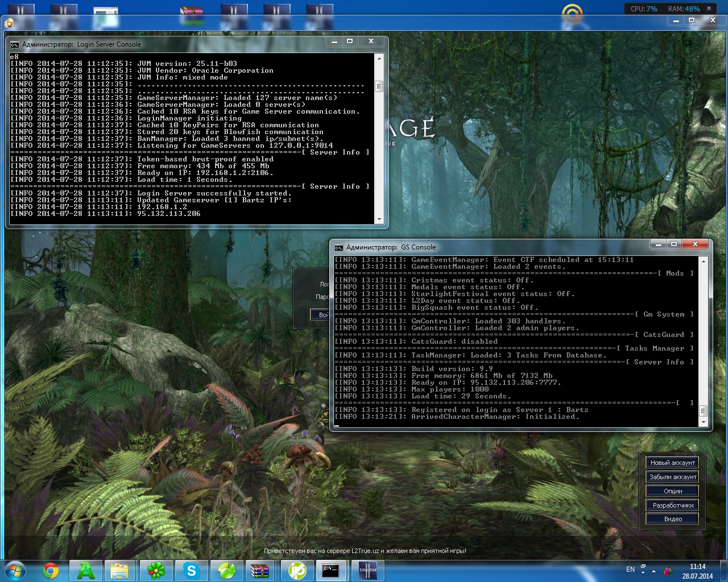728x582 pixels.
Task: Open Skype from the taskbar
Action: pos(191,570)
